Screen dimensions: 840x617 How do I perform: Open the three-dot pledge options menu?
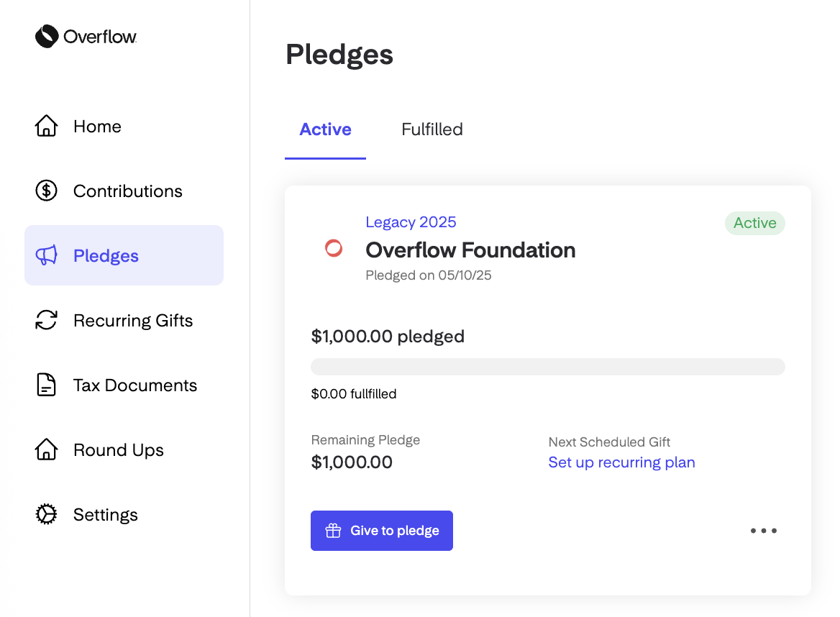(x=763, y=531)
